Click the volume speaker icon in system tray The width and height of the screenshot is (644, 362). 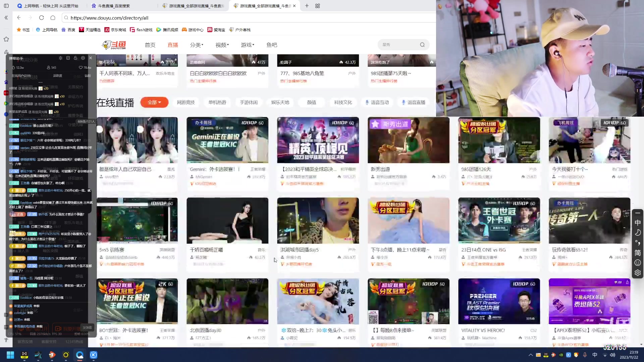coord(612,355)
